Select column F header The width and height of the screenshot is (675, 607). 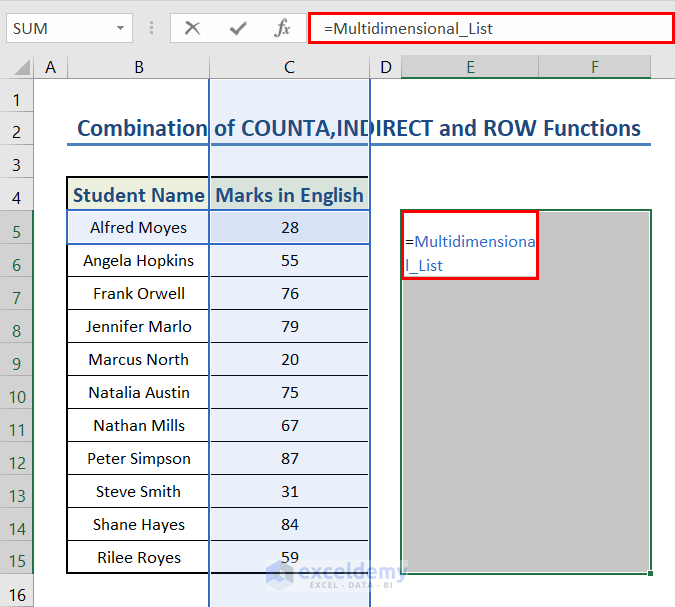click(x=595, y=67)
